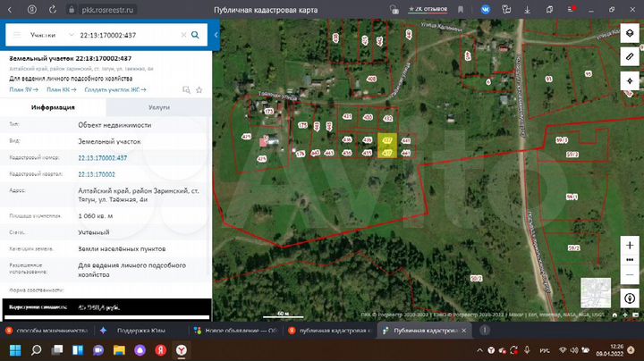This screenshot has height=361, width=644.
Task: Switch to first публичная кадастровая browser tab
Action: pos(329,331)
